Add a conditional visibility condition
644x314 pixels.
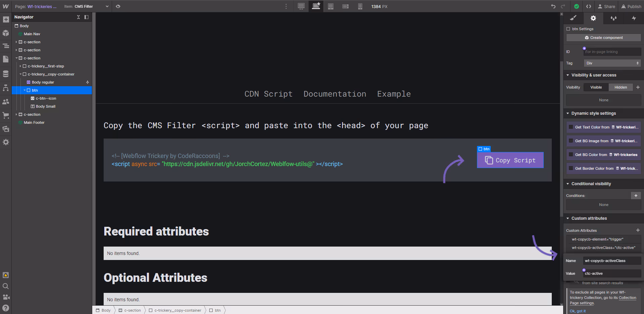pyautogui.click(x=636, y=196)
